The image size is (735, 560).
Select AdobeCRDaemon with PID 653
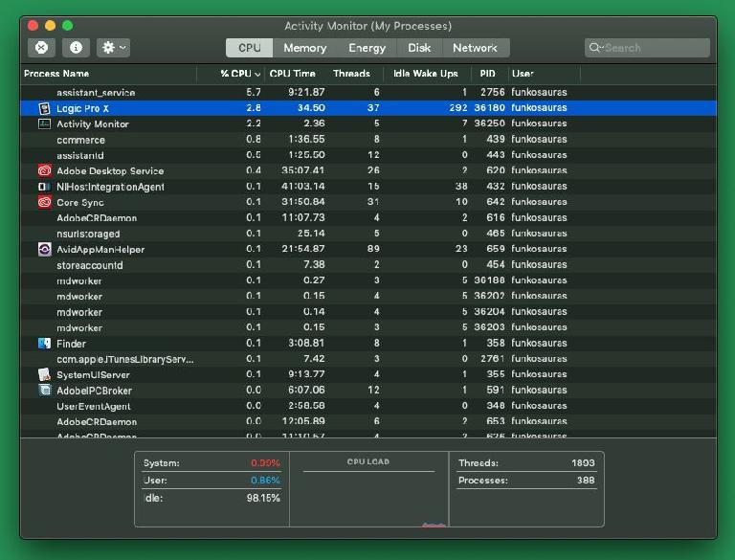coord(368,421)
